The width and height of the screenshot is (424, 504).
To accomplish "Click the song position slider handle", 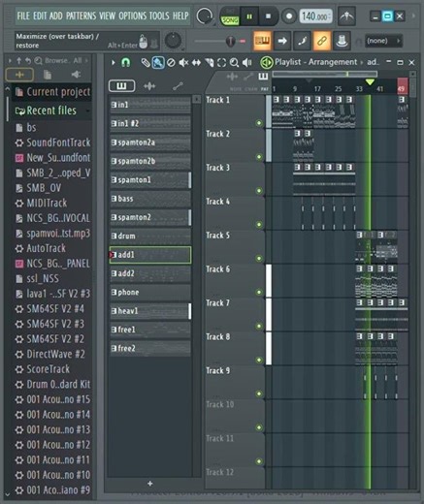I will click(230, 41).
